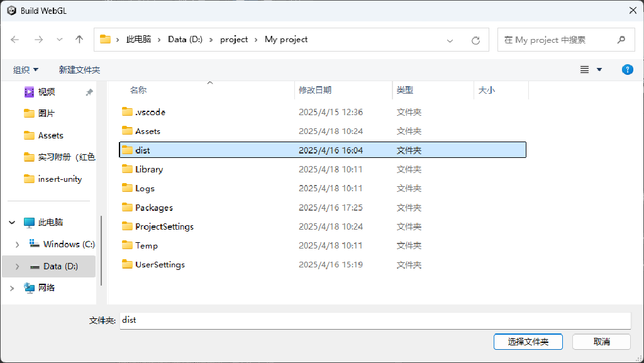The image size is (644, 363).
Task: Click the Packages folder icon
Action: (x=127, y=207)
